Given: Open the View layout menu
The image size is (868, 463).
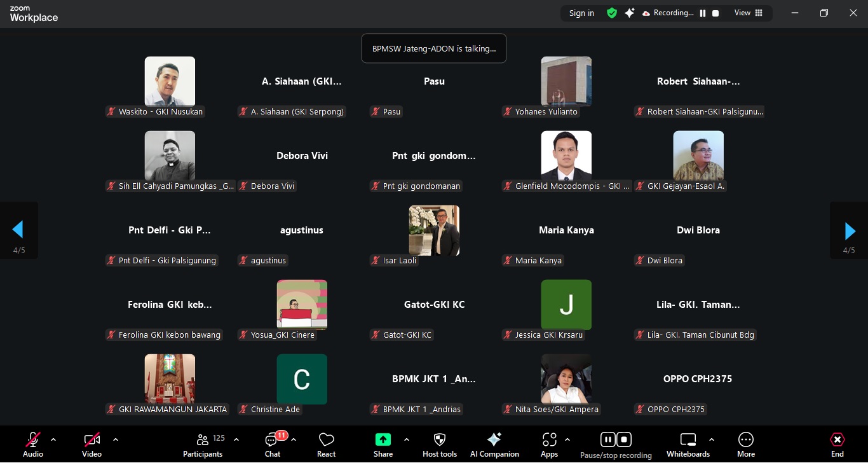Looking at the screenshot, I should click(748, 13).
